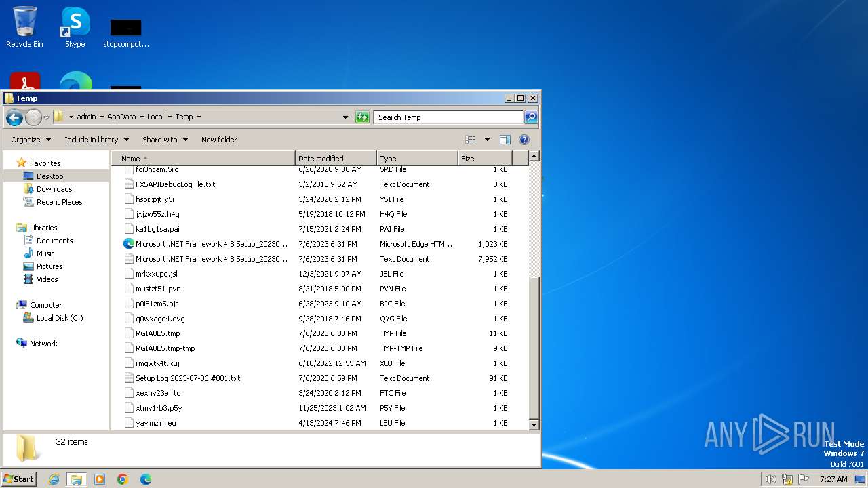Screen dimensions: 868x488
Task: Select Computer in navigation pane
Action: 45,305
